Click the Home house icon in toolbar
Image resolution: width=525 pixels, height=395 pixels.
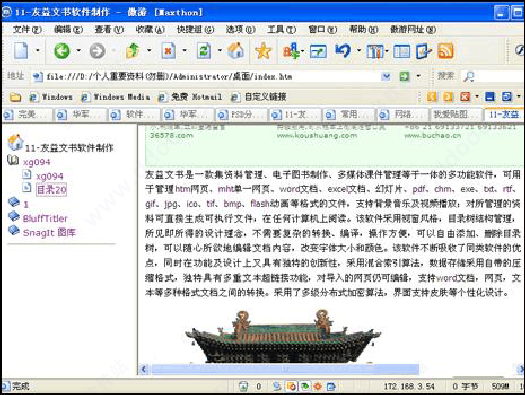click(x=236, y=51)
